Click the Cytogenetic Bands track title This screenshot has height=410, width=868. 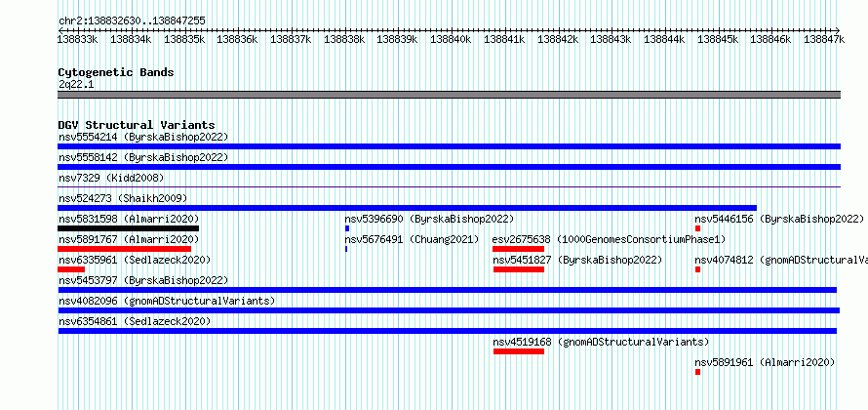[116, 72]
